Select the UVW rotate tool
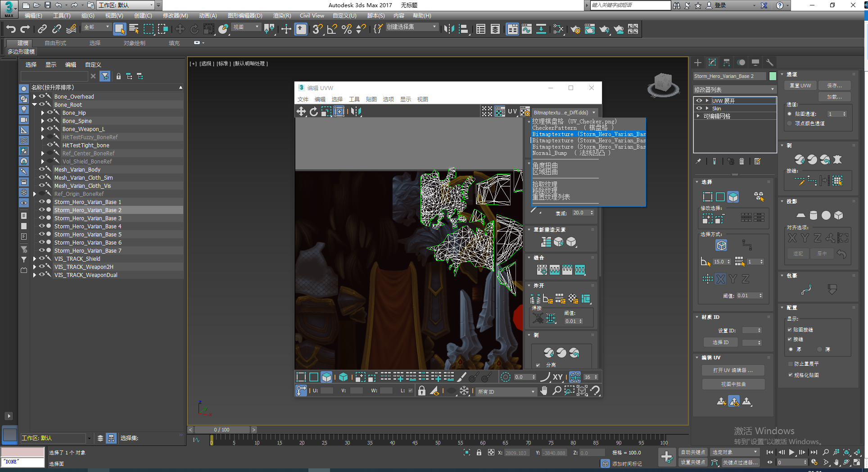Image resolution: width=868 pixels, height=472 pixels. tap(314, 111)
